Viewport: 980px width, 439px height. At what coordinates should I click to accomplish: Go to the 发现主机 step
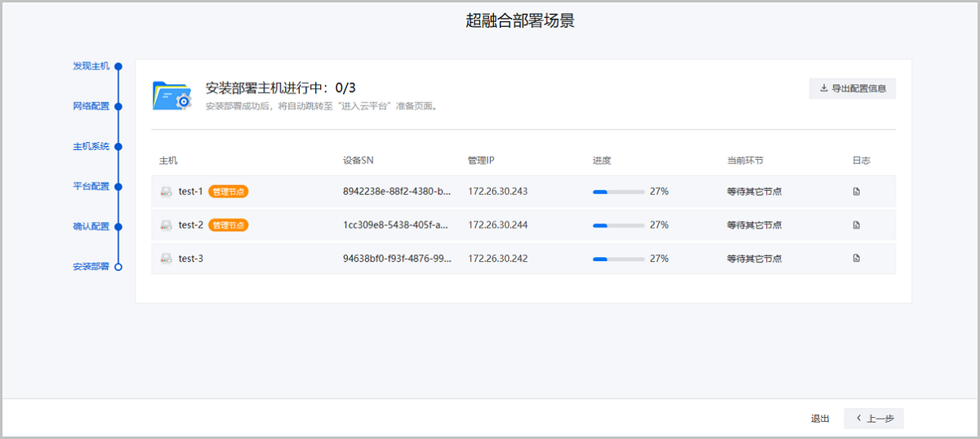pyautogui.click(x=91, y=66)
